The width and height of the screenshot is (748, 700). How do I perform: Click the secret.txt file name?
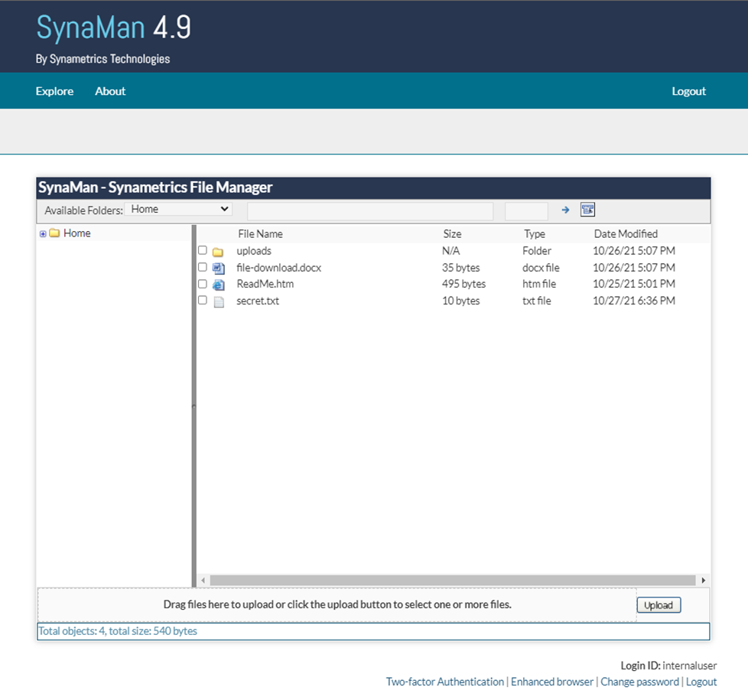(258, 301)
